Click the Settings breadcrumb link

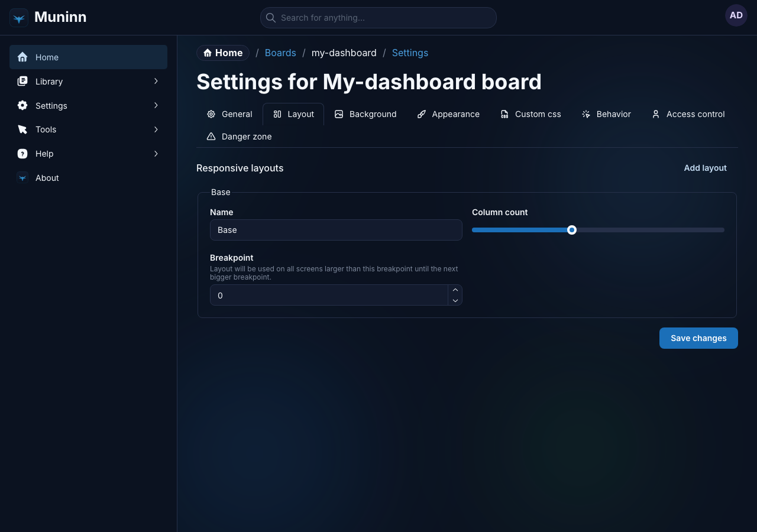click(410, 53)
